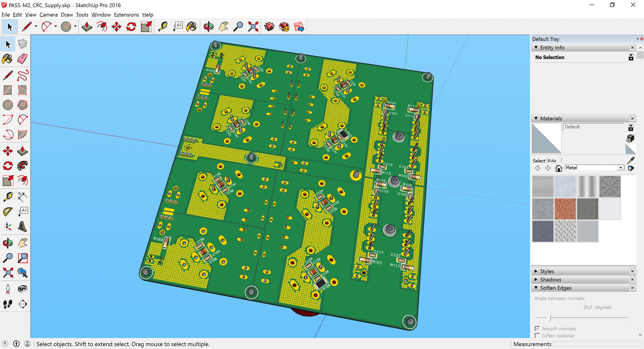This screenshot has height=349, width=644.
Task: Select the Paint Bucket in top toolbar
Action: (x=191, y=26)
